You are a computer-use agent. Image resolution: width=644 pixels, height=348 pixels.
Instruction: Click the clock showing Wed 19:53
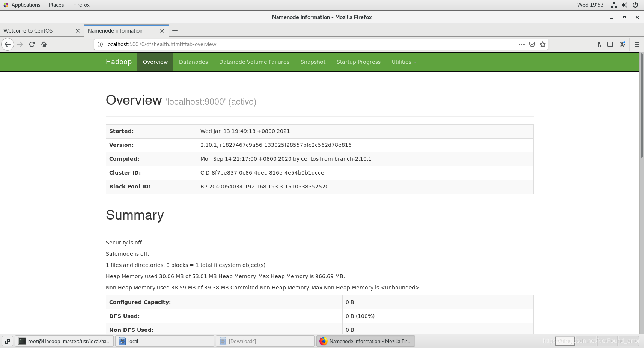pos(590,5)
